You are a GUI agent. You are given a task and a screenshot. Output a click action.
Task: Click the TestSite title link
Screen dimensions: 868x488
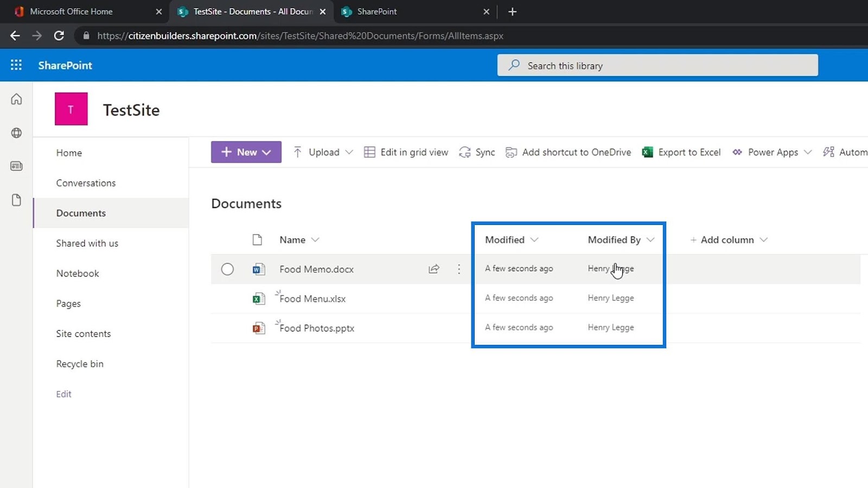[131, 110]
